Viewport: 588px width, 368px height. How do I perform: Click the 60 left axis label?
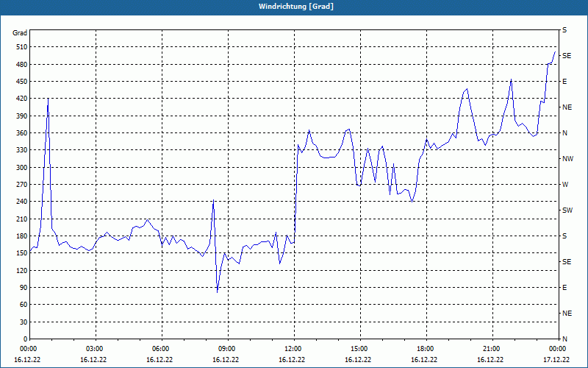pyautogui.click(x=24, y=305)
